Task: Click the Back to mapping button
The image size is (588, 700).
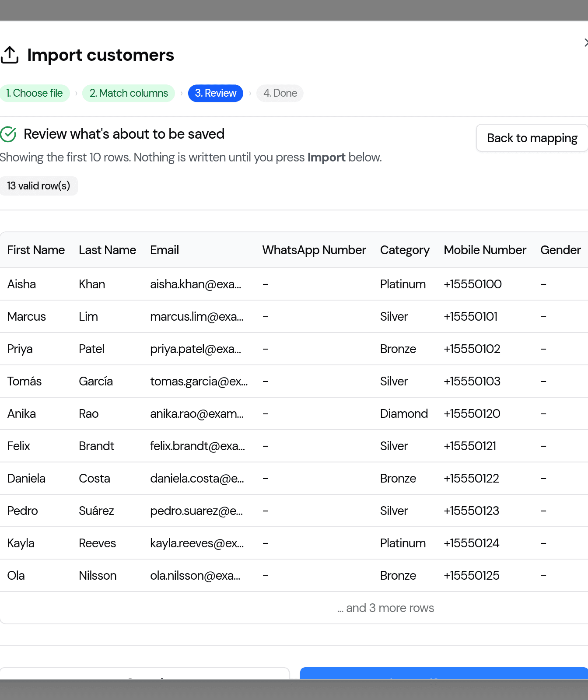Action: click(532, 138)
